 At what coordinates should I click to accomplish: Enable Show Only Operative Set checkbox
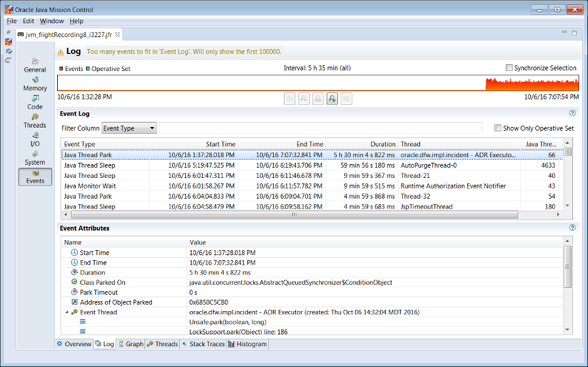click(498, 128)
